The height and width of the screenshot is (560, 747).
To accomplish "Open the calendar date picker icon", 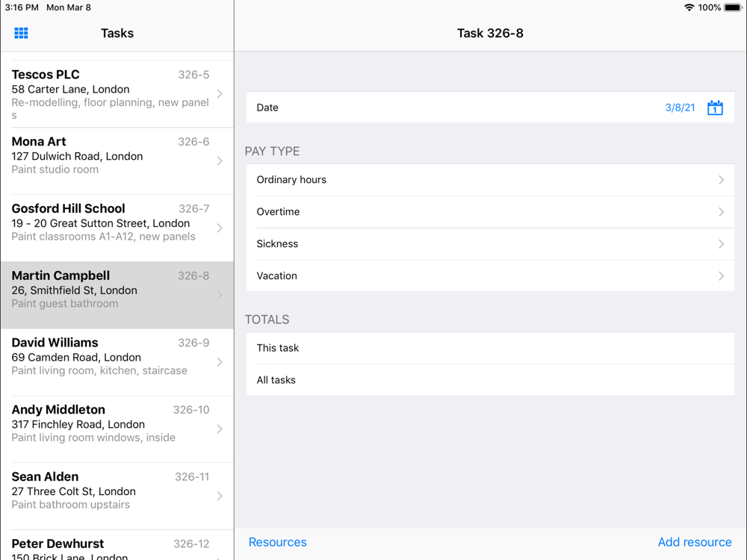I will [x=715, y=108].
